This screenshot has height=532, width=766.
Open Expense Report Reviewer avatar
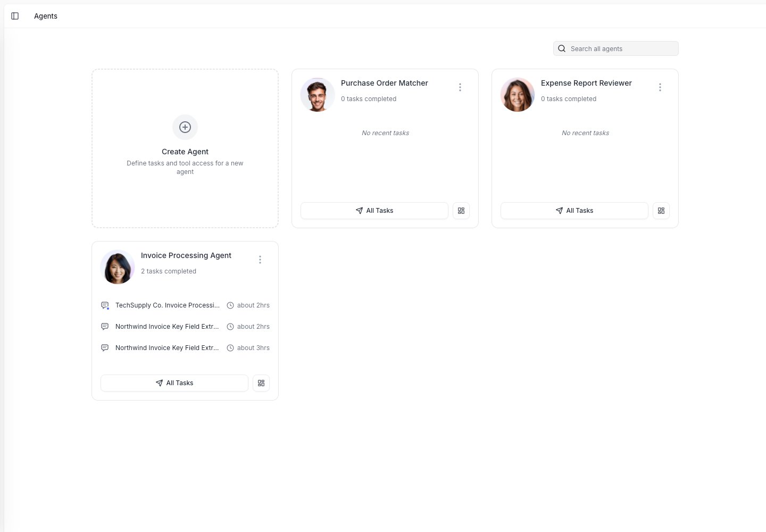pos(518,95)
